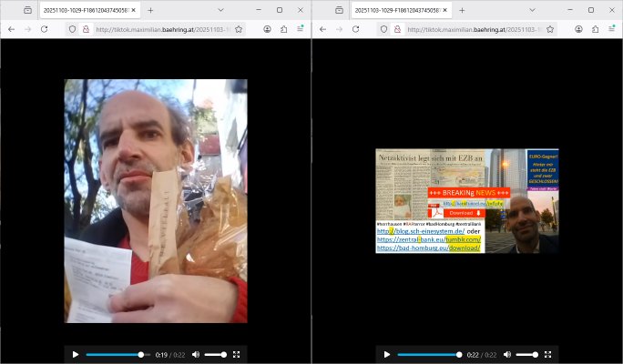This screenshot has width=623, height=364.
Task: Play the video in the right window
Action: [387, 354]
